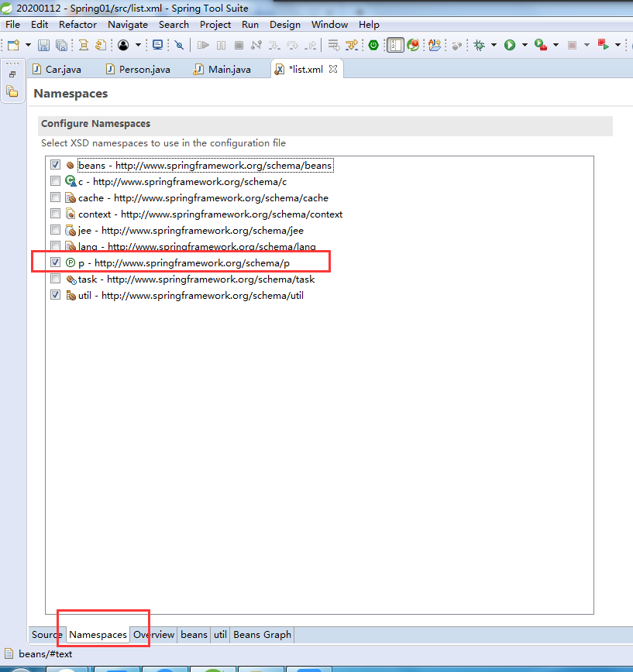633x672 pixels.
Task: Open the File menu
Action: coord(13,25)
